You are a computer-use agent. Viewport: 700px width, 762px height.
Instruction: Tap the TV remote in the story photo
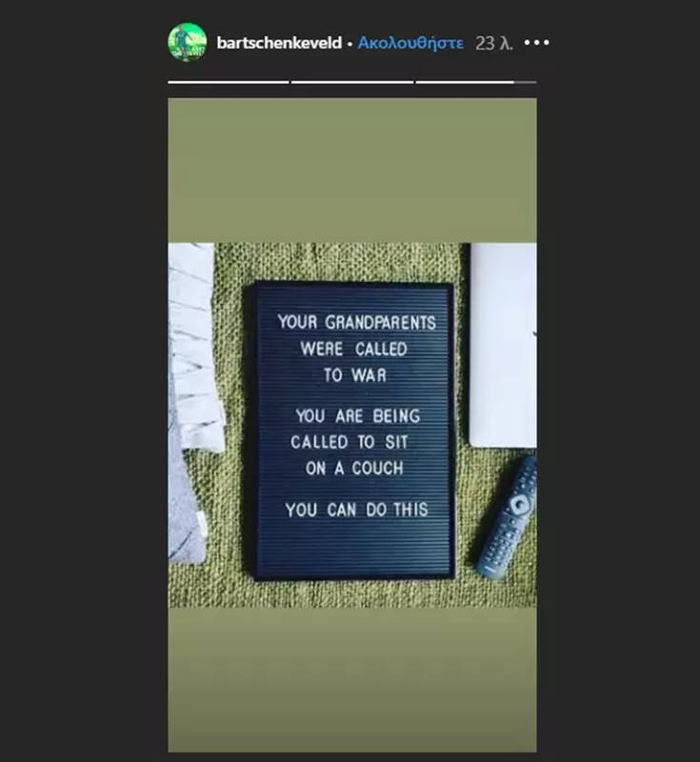pyautogui.click(x=508, y=517)
